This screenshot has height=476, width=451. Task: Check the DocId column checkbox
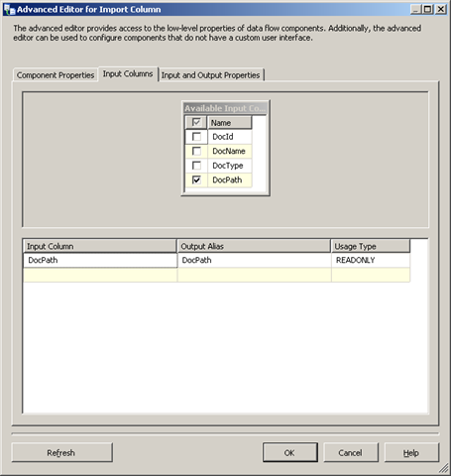coord(196,137)
